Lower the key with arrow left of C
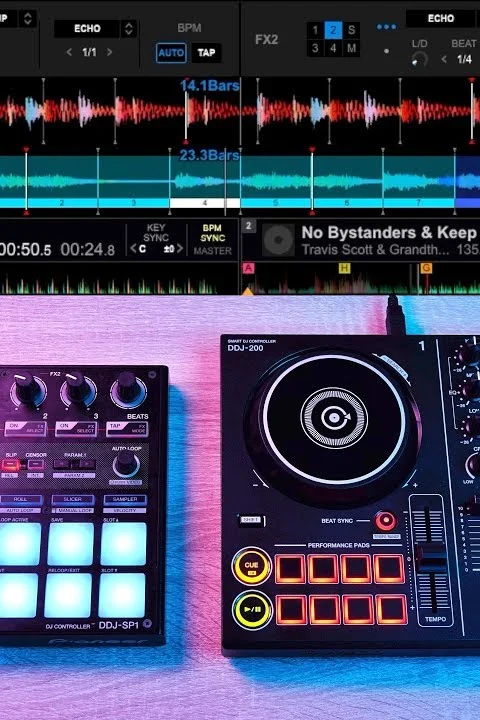Viewport: 480px width, 720px height. tap(133, 249)
